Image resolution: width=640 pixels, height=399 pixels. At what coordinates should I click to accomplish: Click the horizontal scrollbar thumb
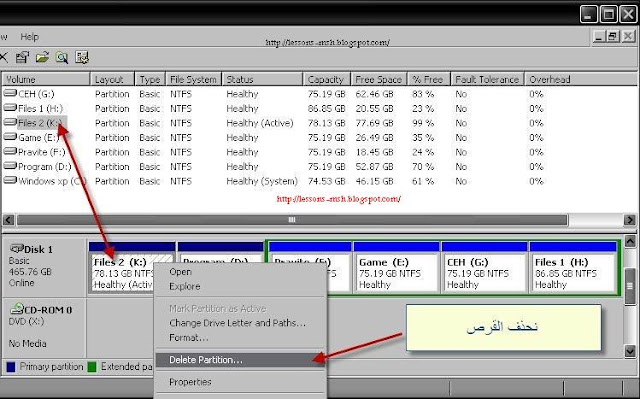coord(292,220)
